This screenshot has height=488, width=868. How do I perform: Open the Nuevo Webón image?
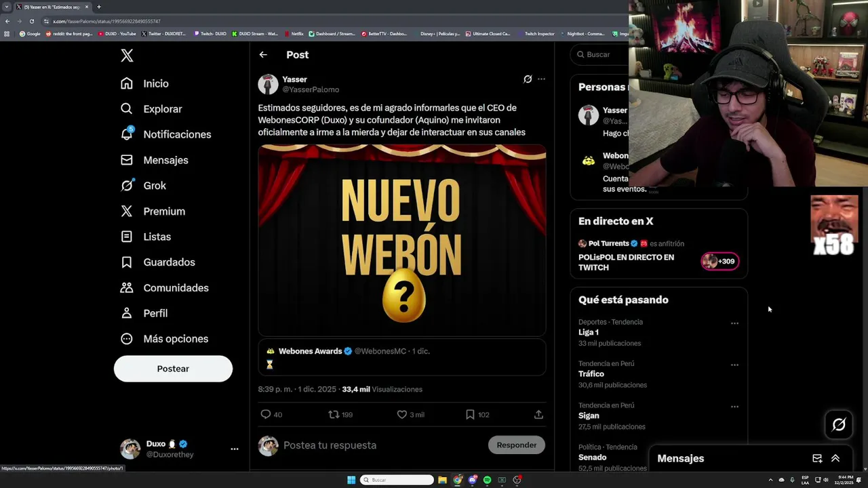point(402,240)
